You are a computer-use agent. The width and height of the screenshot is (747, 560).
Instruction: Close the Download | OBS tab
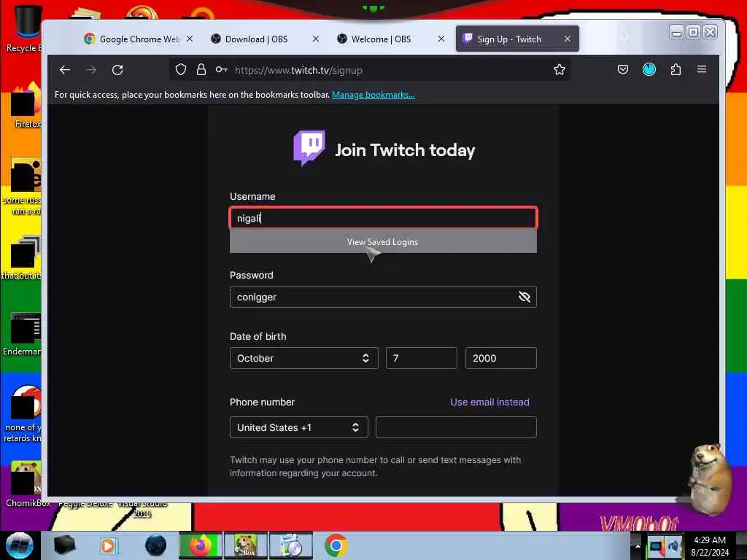pos(315,39)
